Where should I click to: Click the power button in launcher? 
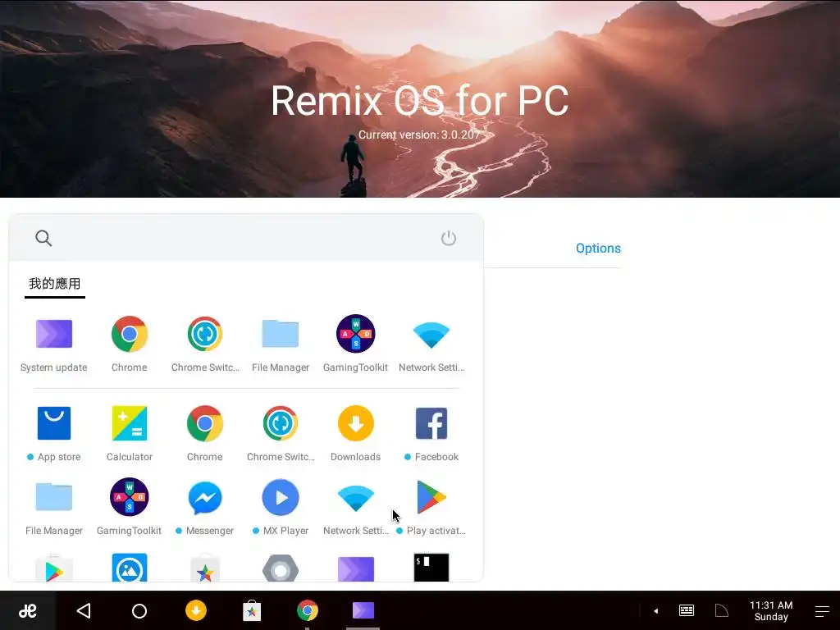449,238
